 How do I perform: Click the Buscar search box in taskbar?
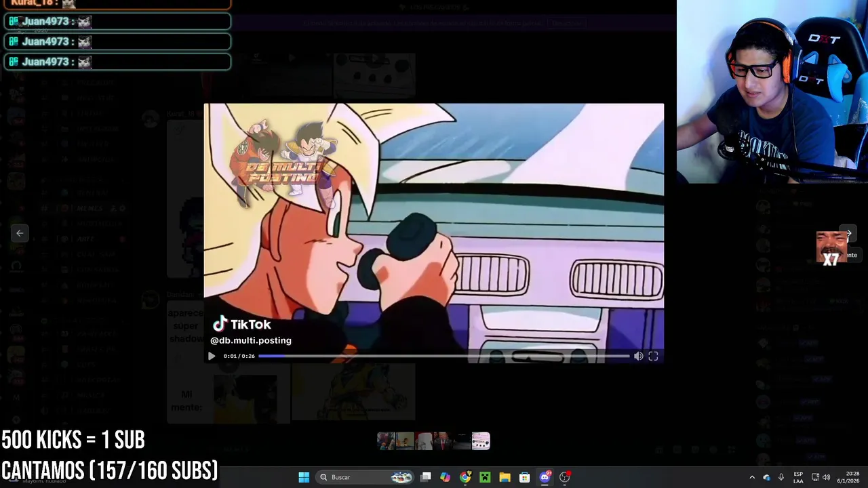366,477
